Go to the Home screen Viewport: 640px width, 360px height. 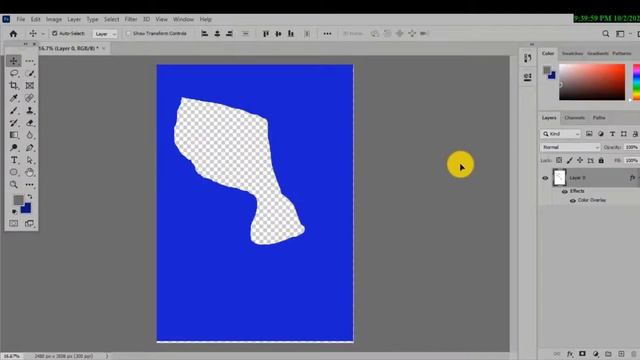[13, 34]
